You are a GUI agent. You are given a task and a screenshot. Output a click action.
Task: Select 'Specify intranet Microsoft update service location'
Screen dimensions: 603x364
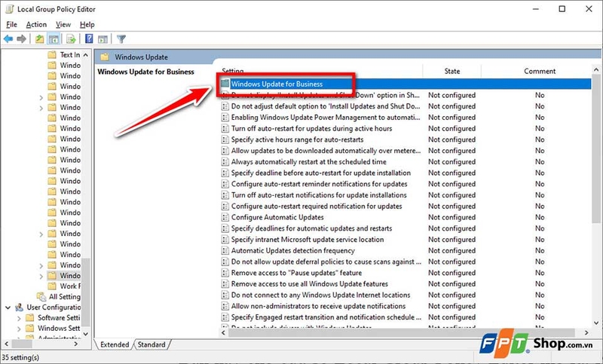(x=308, y=240)
